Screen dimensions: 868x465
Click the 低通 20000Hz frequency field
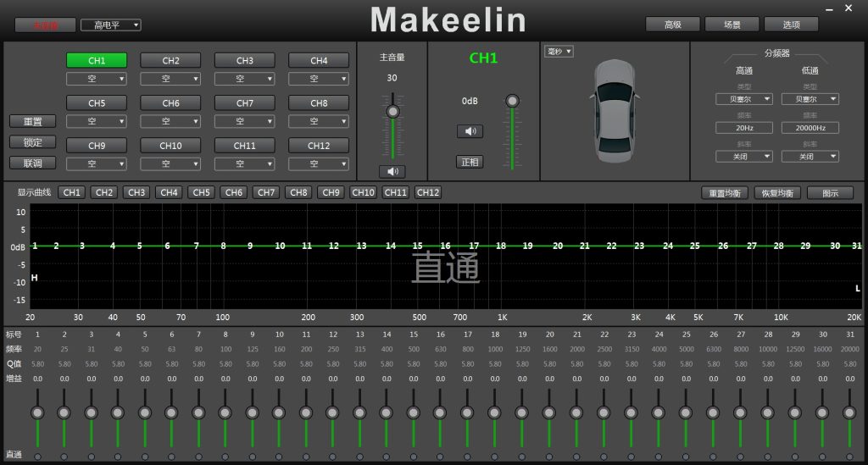(810, 128)
